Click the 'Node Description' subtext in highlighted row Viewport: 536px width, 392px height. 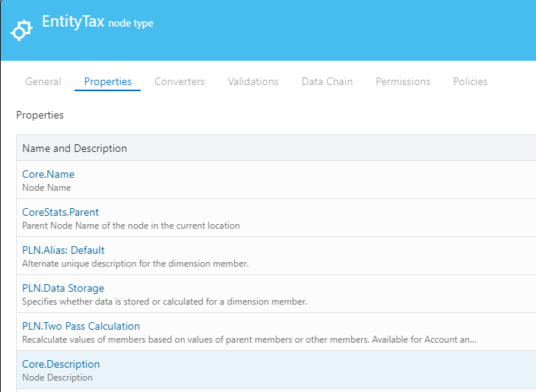click(57, 378)
